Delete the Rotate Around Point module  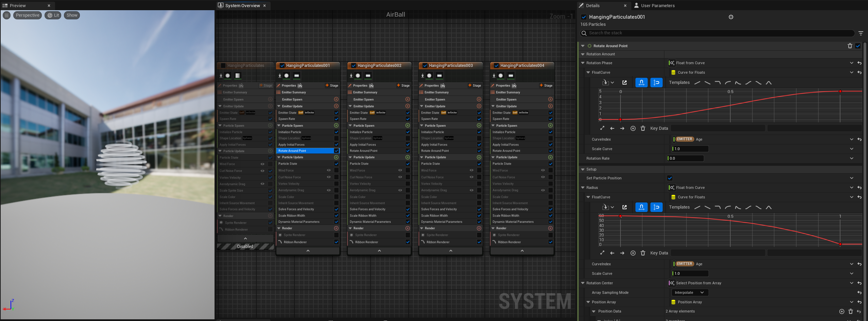pyautogui.click(x=850, y=46)
